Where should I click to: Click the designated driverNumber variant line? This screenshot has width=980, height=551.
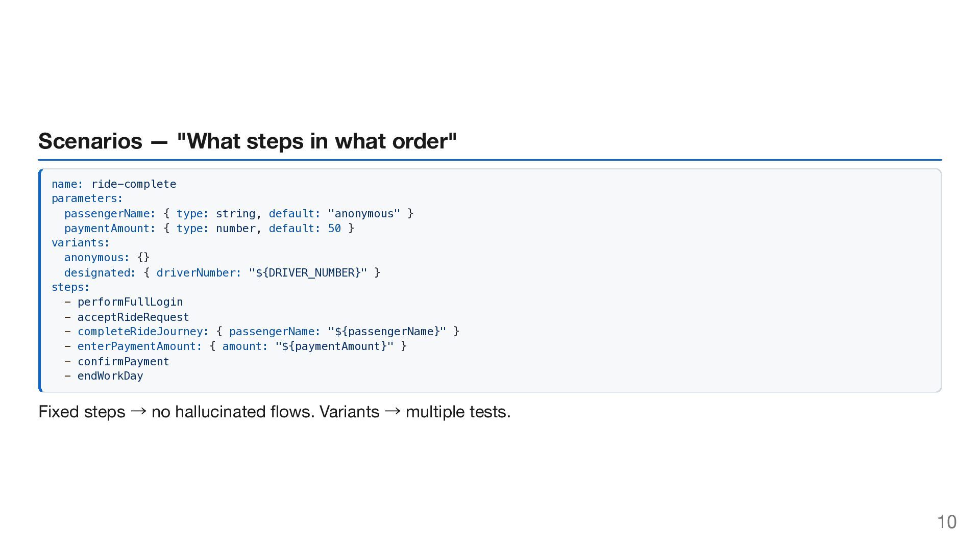[x=222, y=273]
